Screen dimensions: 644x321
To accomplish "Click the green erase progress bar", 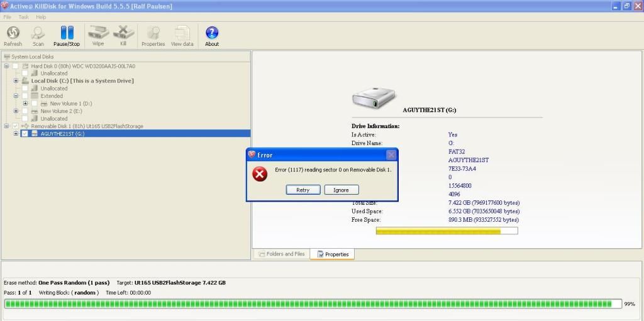I will pyautogui.click(x=308, y=304).
